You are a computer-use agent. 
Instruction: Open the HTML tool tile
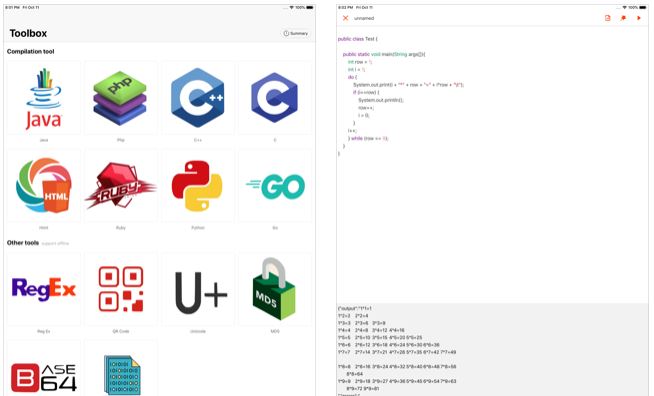point(43,186)
